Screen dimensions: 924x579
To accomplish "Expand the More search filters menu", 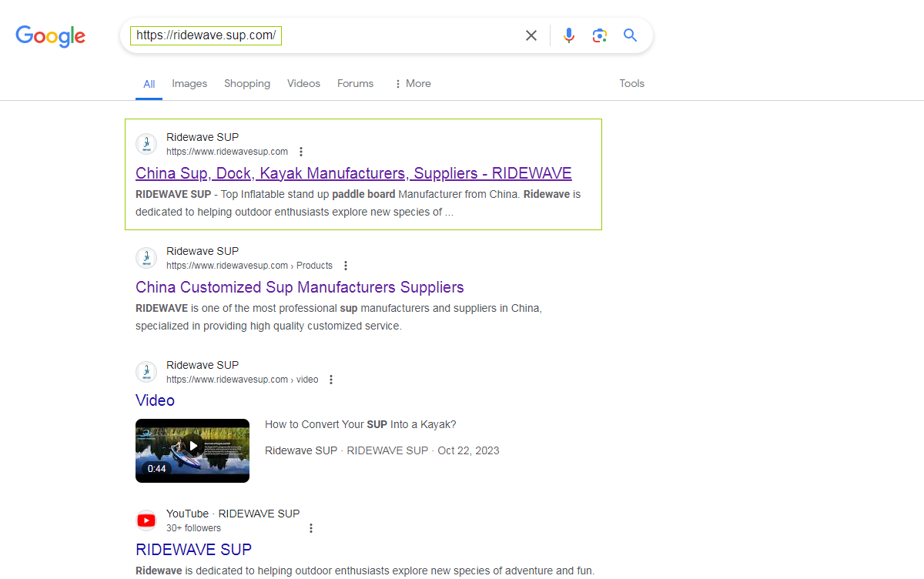I will [412, 83].
